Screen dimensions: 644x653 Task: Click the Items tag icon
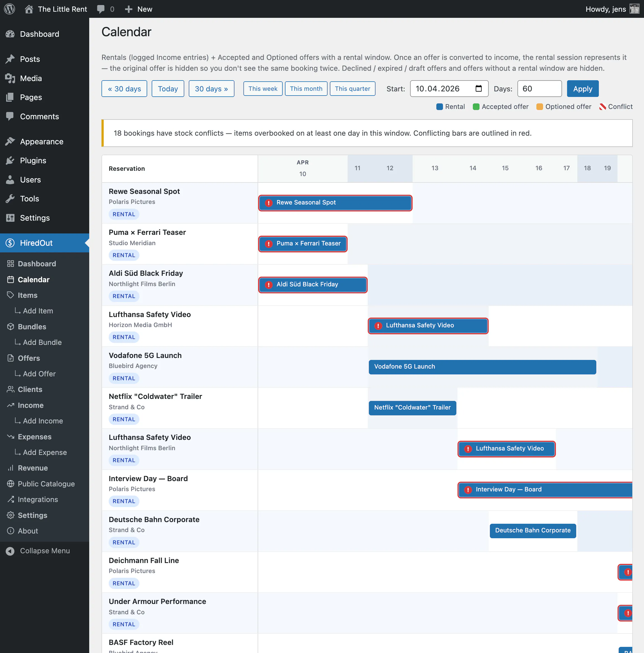tap(11, 295)
